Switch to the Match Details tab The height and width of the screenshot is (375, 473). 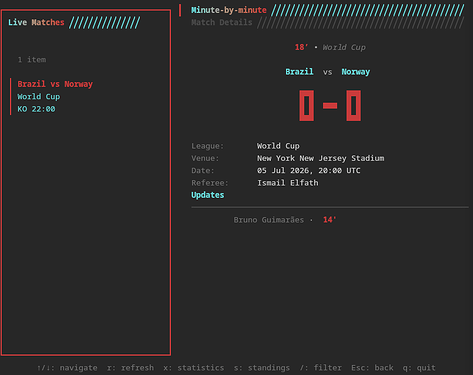pos(222,22)
